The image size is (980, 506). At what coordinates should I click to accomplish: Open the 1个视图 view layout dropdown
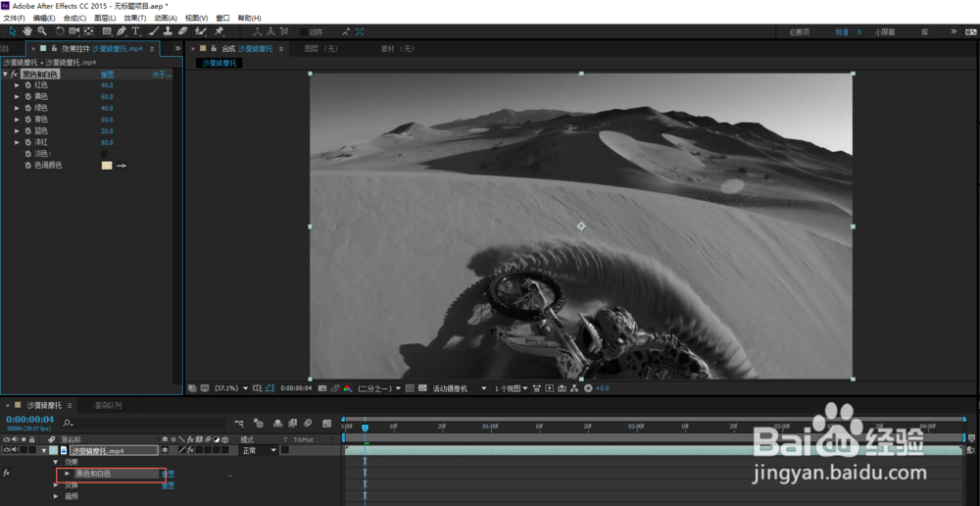pyautogui.click(x=512, y=388)
